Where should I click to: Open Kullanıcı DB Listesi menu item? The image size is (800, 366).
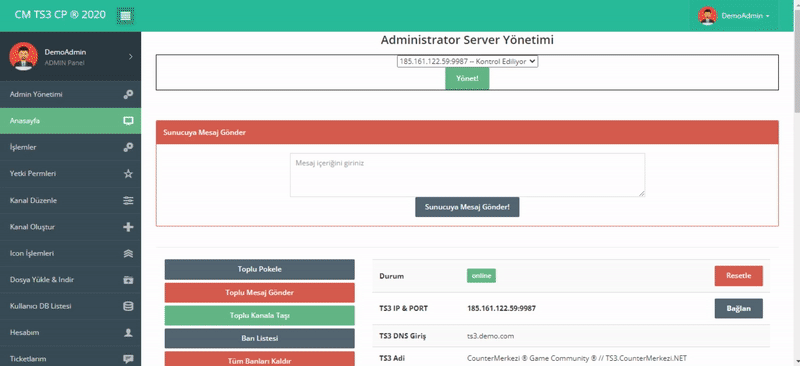pyautogui.click(x=70, y=306)
